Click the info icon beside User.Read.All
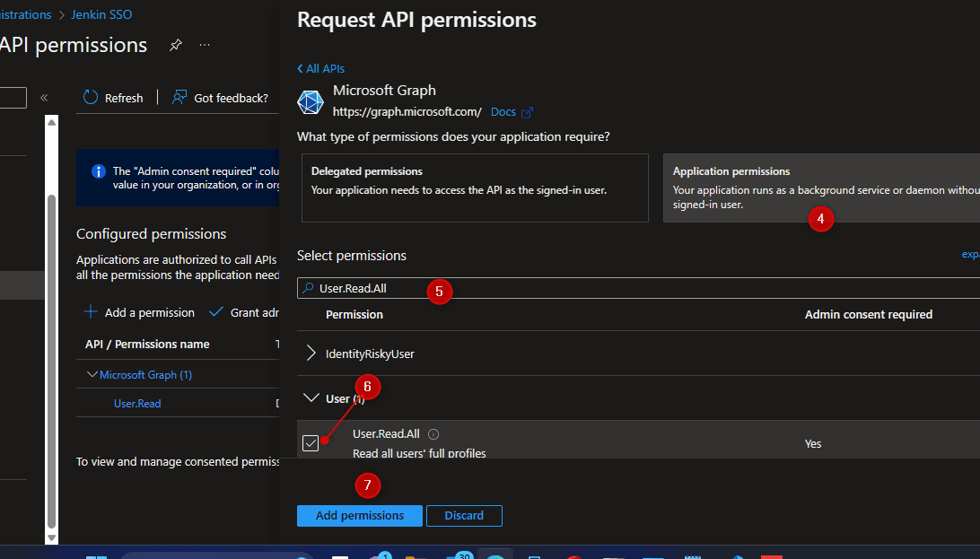This screenshot has width=980, height=559. [x=433, y=434]
